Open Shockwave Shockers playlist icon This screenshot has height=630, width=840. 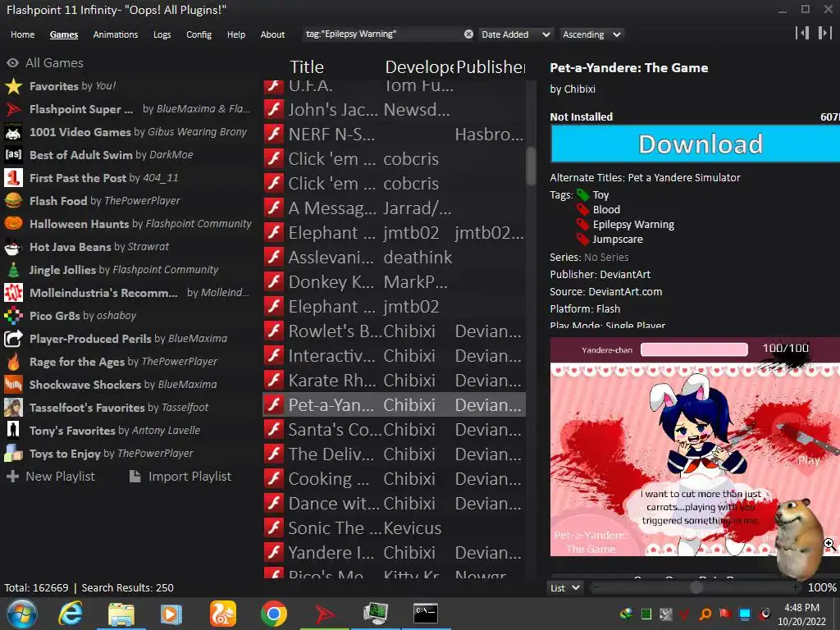(13, 385)
